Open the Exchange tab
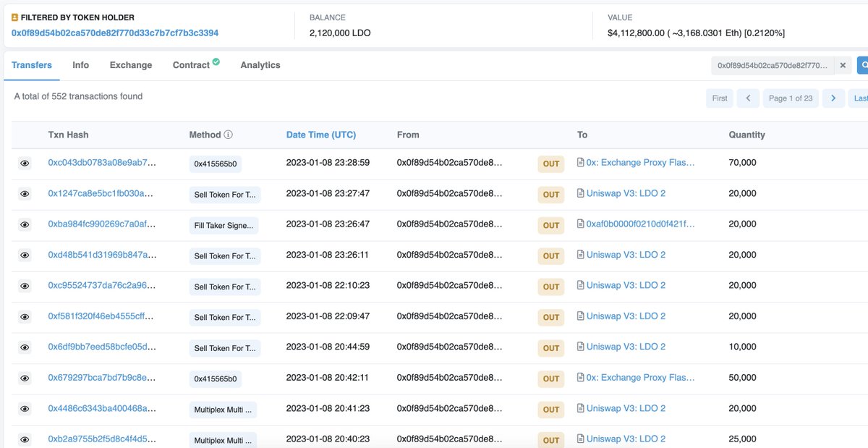The width and height of the screenshot is (868, 448). coord(131,65)
